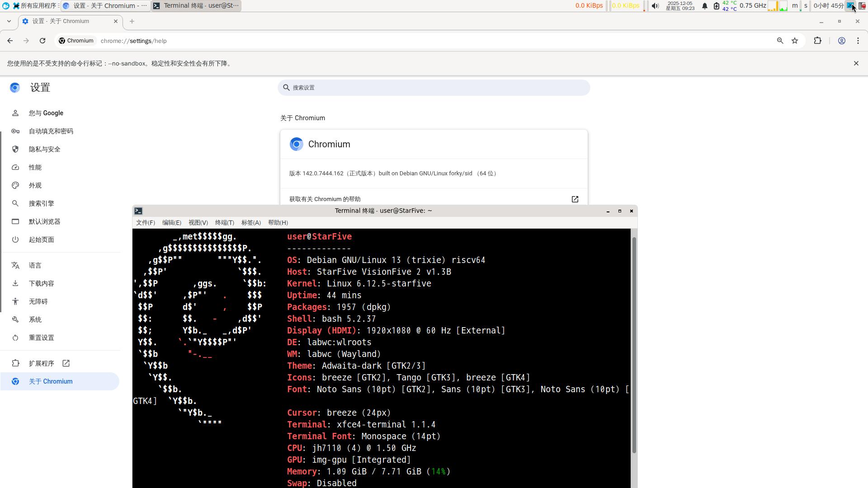The image size is (868, 488).
Task: Open the 所有应用程序 applications menu
Action: (x=35, y=6)
